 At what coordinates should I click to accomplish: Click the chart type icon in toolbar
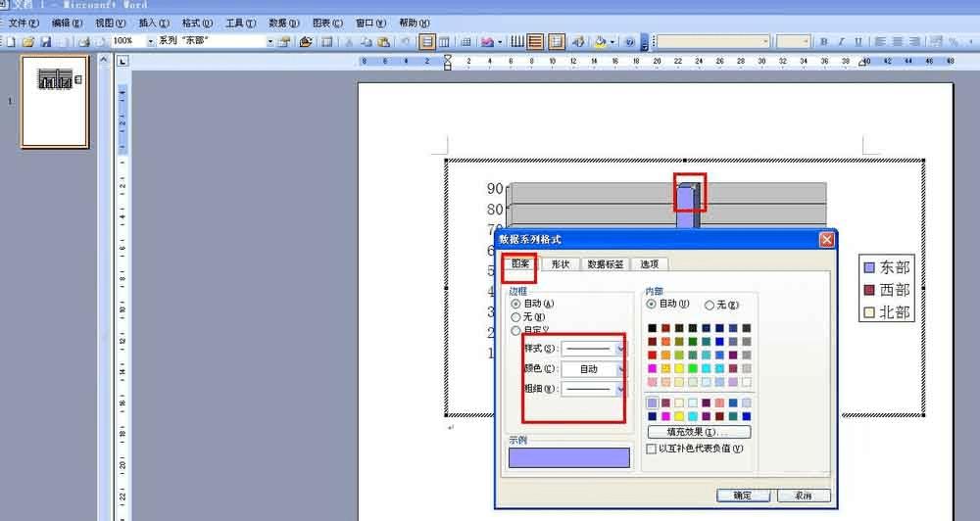point(487,42)
